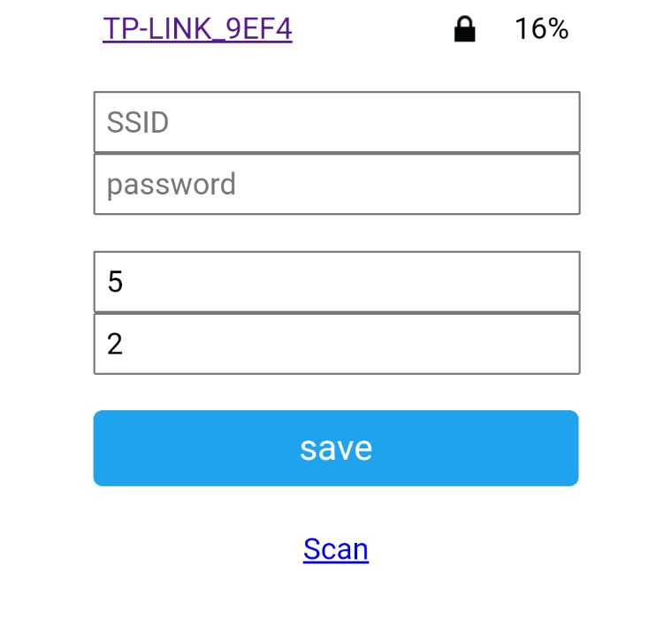Select the field containing value 5
Screen dimensions: 672x626
click(336, 282)
